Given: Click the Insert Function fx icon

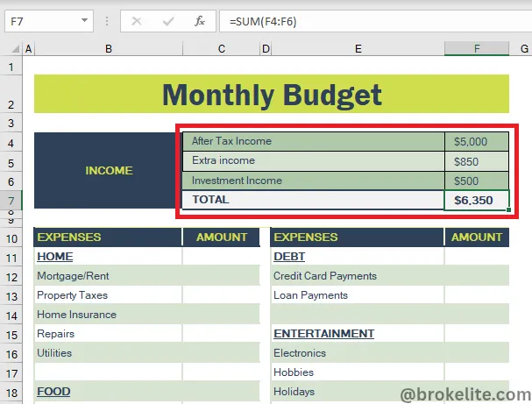Looking at the screenshot, I should click(x=199, y=20).
